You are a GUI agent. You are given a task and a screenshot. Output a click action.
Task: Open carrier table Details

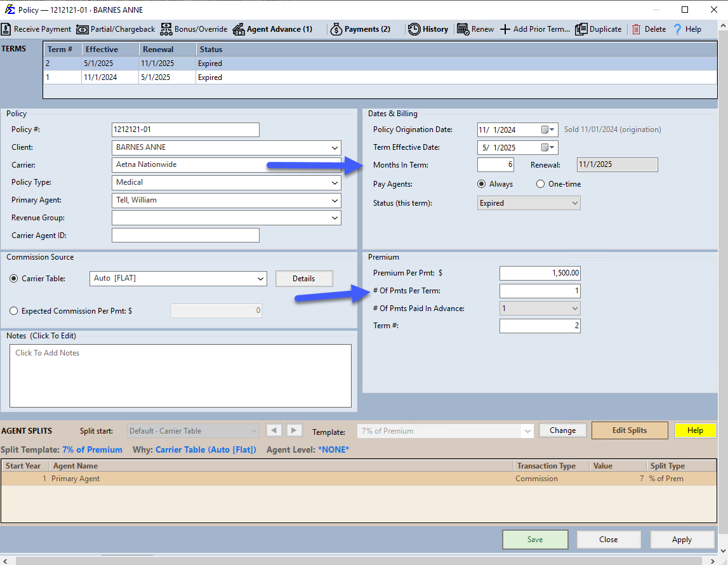click(303, 279)
